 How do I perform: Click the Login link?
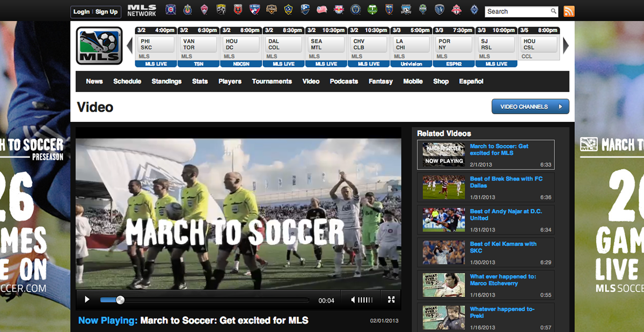click(82, 11)
